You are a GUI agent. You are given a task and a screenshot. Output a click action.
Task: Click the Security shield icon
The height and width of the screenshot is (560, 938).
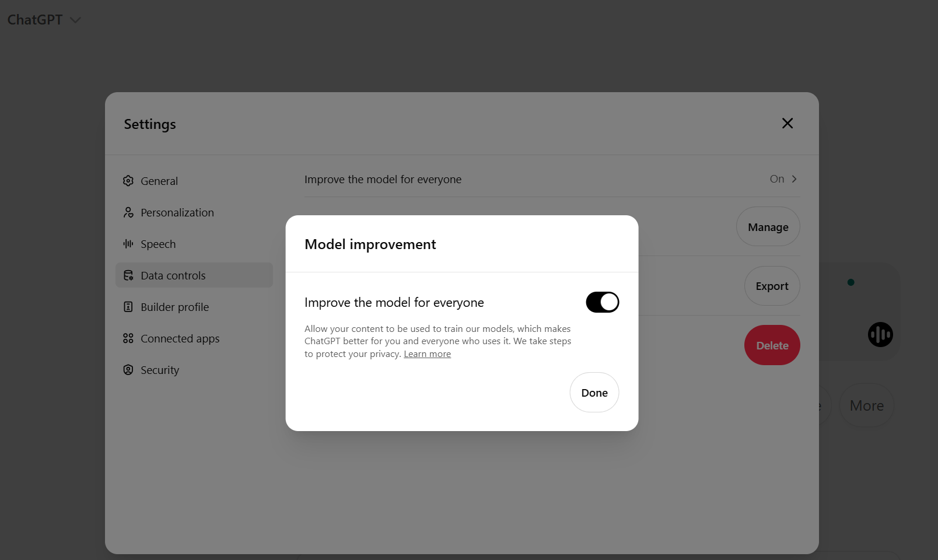[x=128, y=370]
